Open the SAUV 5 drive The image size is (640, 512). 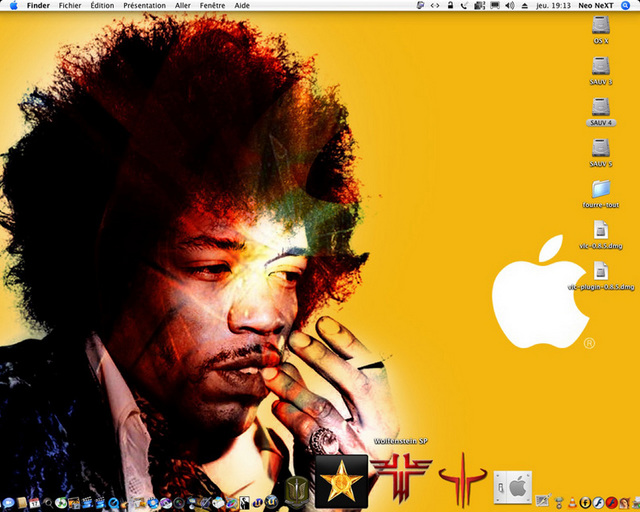[600, 148]
